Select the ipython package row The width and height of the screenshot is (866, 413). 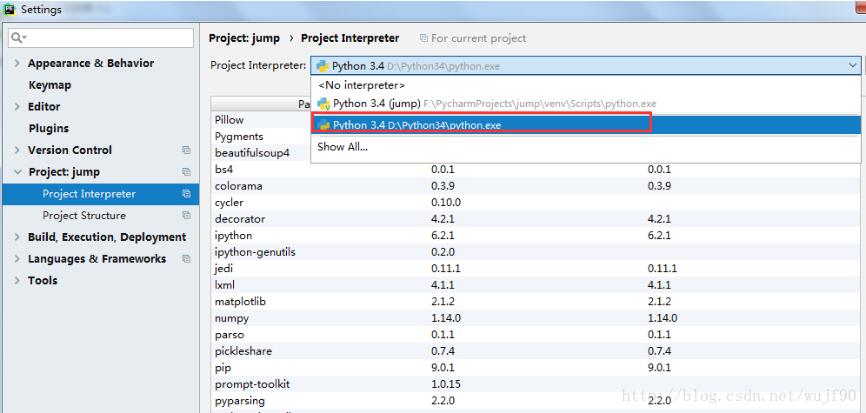[535, 235]
